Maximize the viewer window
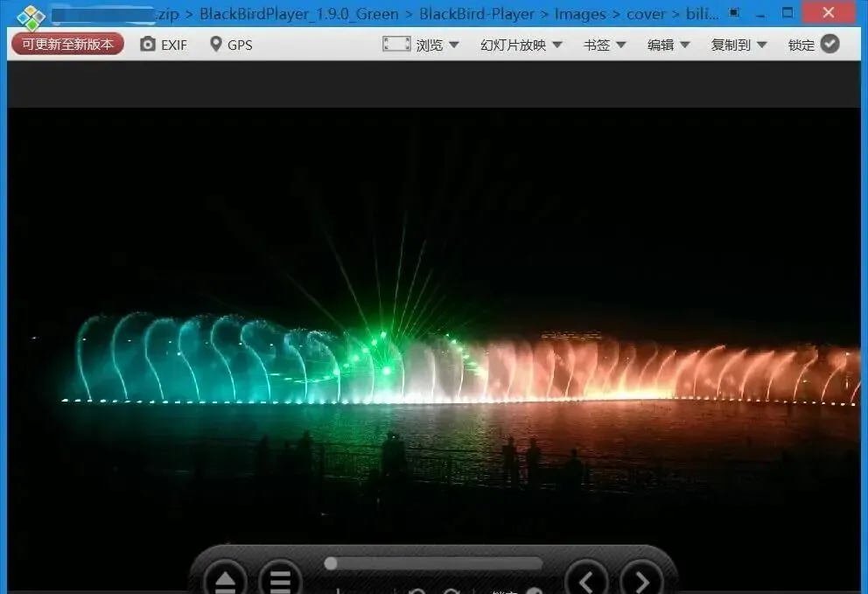 (787, 13)
